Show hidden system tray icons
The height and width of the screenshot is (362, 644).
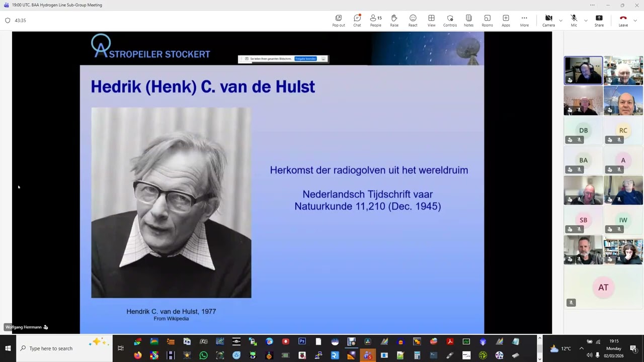pyautogui.click(x=581, y=348)
